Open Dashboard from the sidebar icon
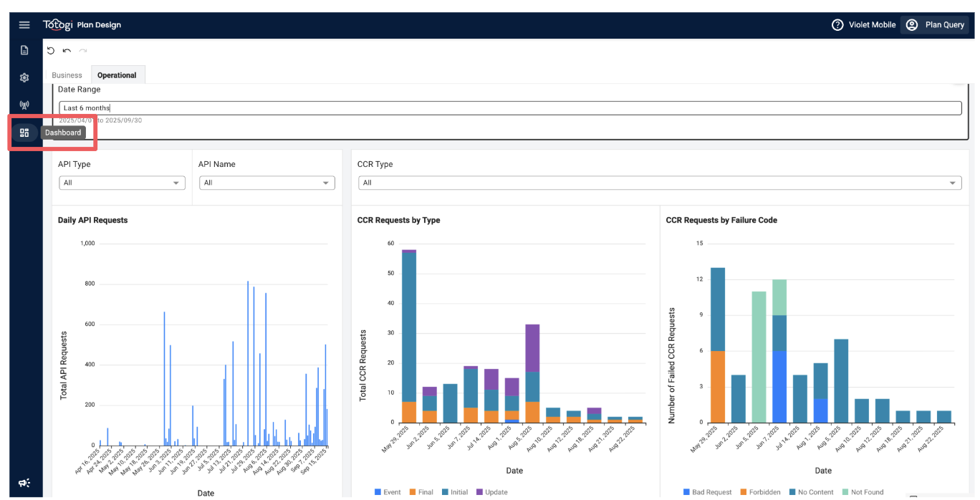Screen dimensions: 980x500 point(24,133)
